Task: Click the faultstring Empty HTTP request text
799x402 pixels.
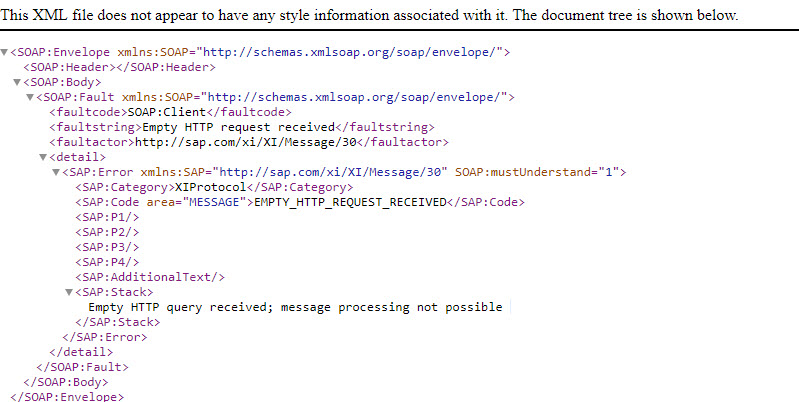Action: point(238,127)
